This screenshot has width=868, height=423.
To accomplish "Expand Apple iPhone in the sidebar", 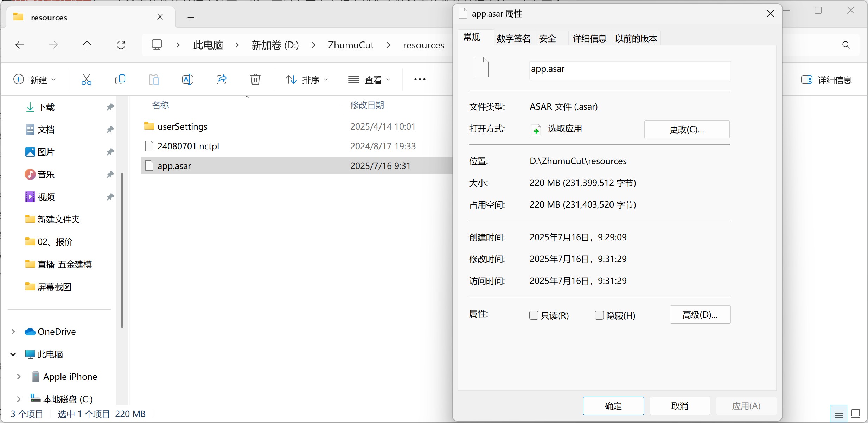I will [x=19, y=376].
